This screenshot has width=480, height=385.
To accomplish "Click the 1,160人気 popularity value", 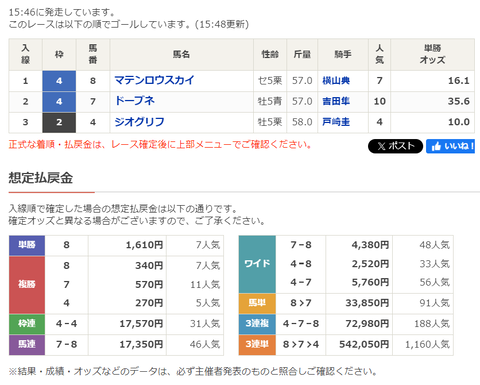I will (427, 345).
